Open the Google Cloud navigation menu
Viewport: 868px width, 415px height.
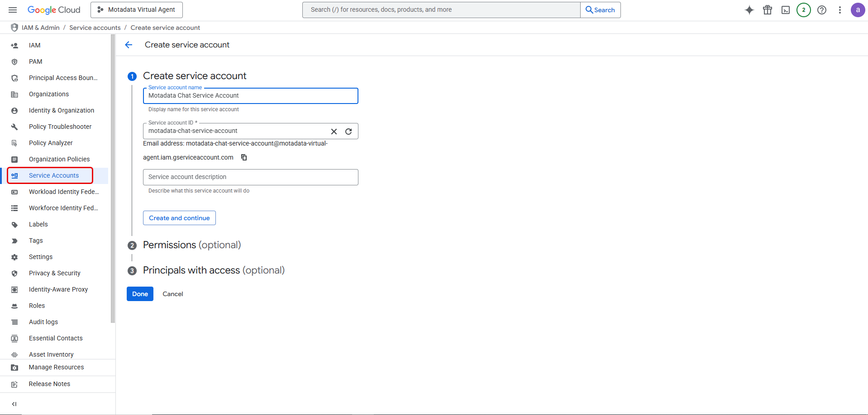coord(12,9)
